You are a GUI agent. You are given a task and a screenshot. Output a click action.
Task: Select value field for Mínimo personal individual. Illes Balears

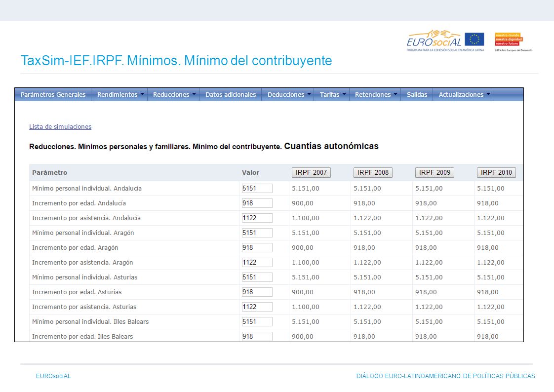(x=257, y=322)
